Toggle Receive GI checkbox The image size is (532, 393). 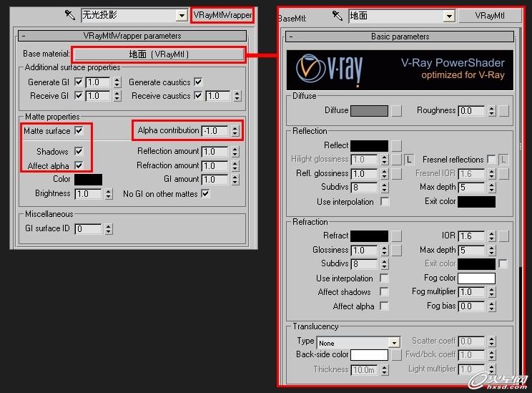click(79, 95)
